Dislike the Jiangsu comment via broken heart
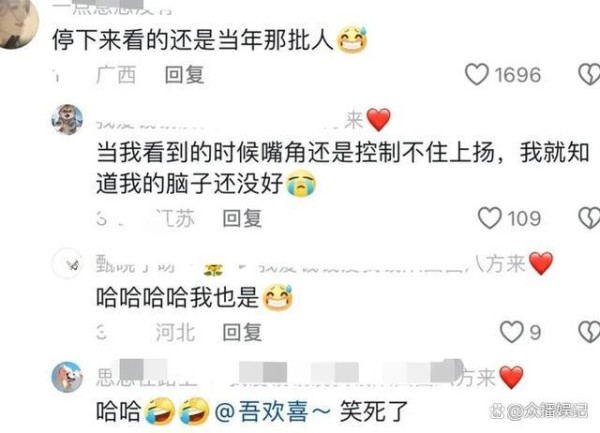The width and height of the screenshot is (600, 433). (x=589, y=218)
